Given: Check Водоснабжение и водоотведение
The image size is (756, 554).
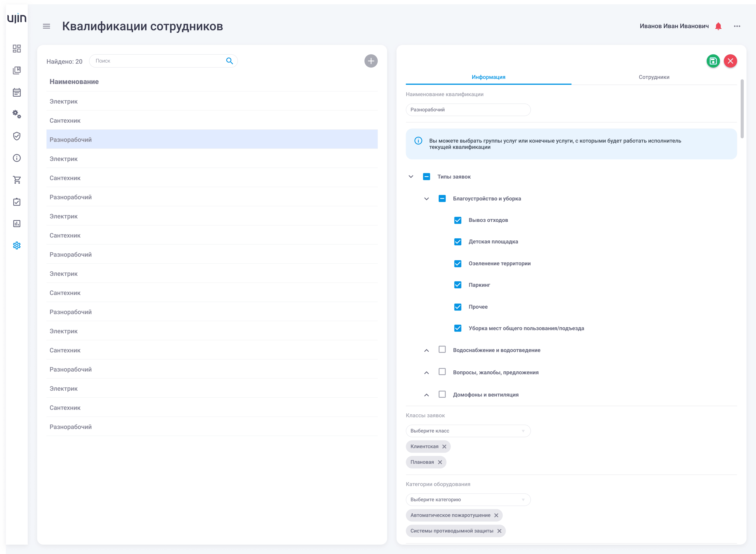Looking at the screenshot, I should pos(442,350).
